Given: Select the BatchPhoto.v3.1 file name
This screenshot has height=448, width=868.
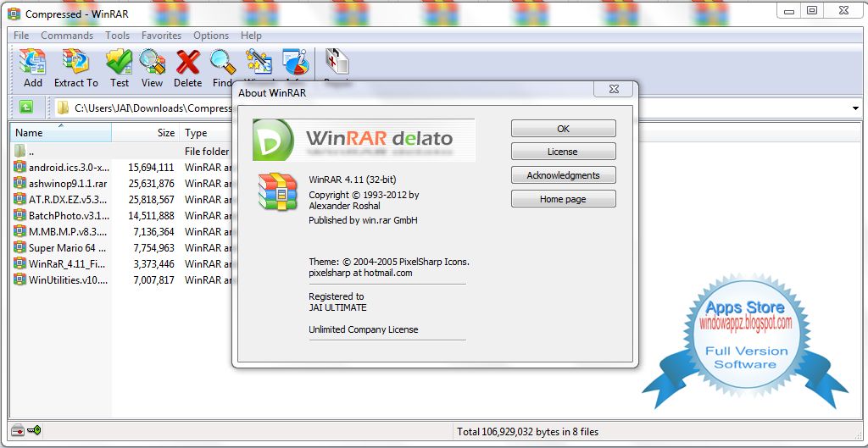Looking at the screenshot, I should coord(69,215).
